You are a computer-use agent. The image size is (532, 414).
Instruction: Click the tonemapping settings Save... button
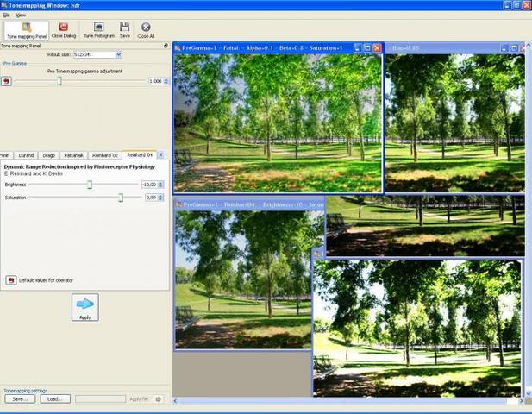pyautogui.click(x=20, y=399)
